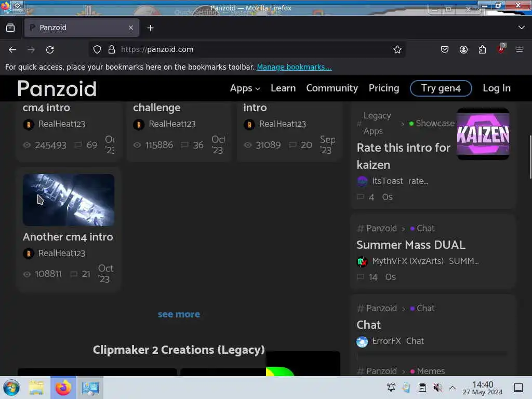Click the muted volume tray icon
Viewport: 532px width, 399px height.
click(x=437, y=388)
